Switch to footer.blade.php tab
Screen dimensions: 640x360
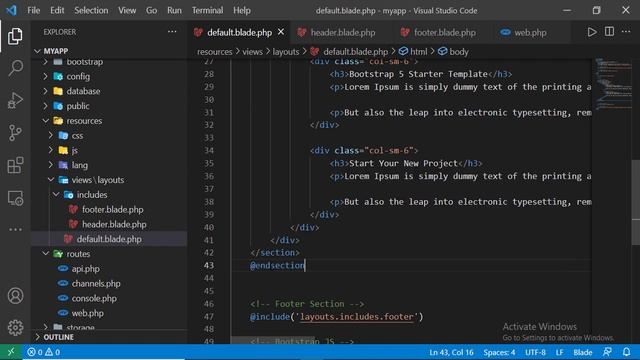[444, 32]
